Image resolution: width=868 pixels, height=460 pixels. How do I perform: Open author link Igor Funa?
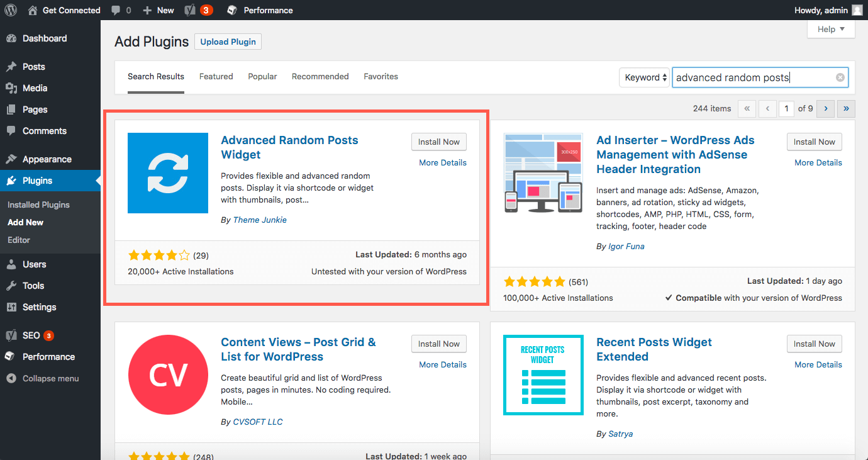(626, 246)
